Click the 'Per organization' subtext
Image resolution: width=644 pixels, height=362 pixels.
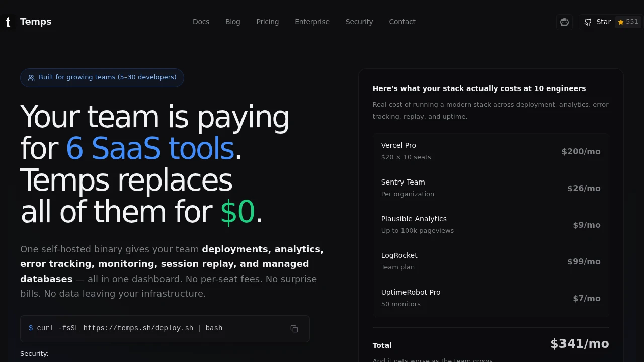(408, 194)
